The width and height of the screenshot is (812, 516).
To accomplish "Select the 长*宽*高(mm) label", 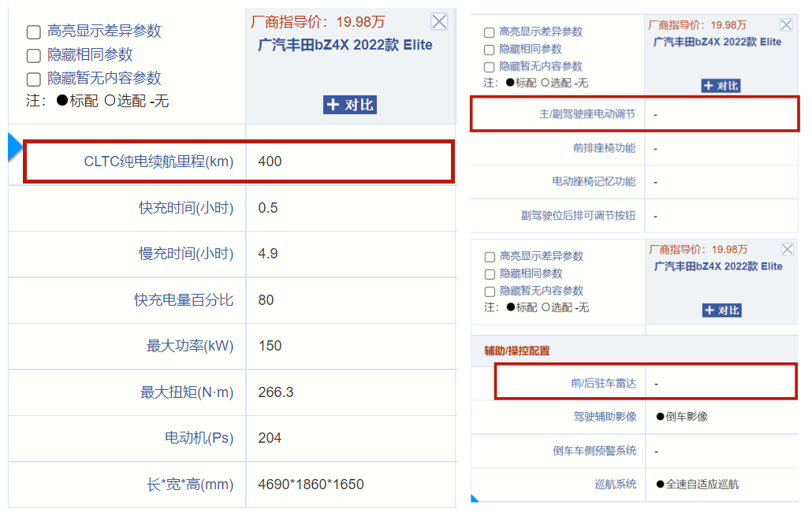I will (190, 484).
